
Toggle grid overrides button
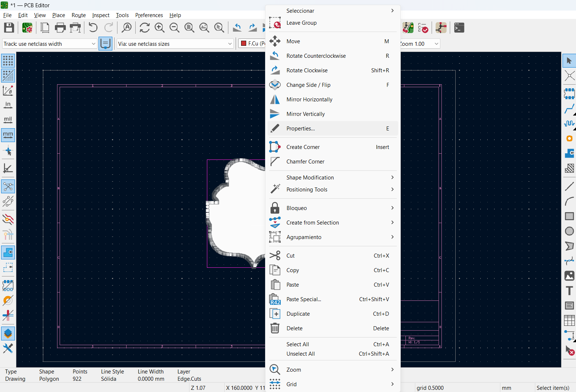(x=8, y=75)
